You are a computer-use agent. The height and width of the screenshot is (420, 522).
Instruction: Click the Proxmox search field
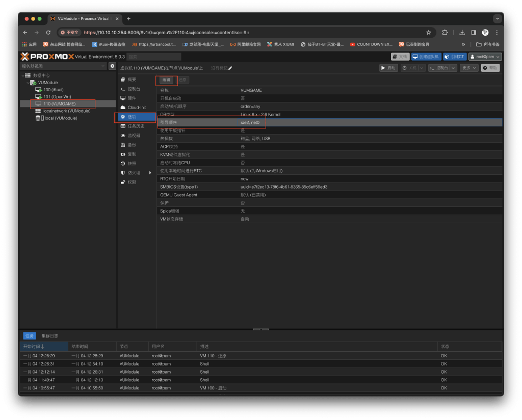click(x=153, y=57)
